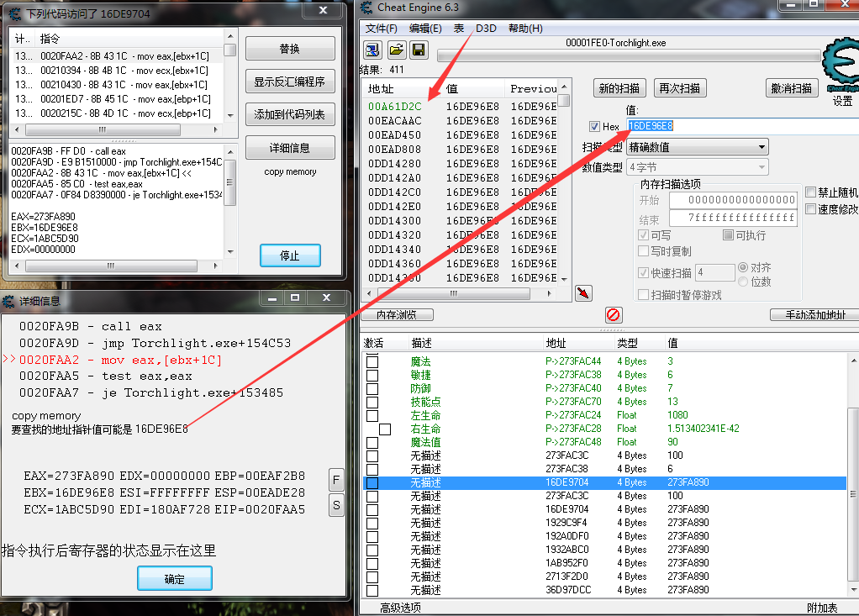Screen dimensions: 859x616
Task: Select result address 00A61D2C
Action: pos(395,106)
